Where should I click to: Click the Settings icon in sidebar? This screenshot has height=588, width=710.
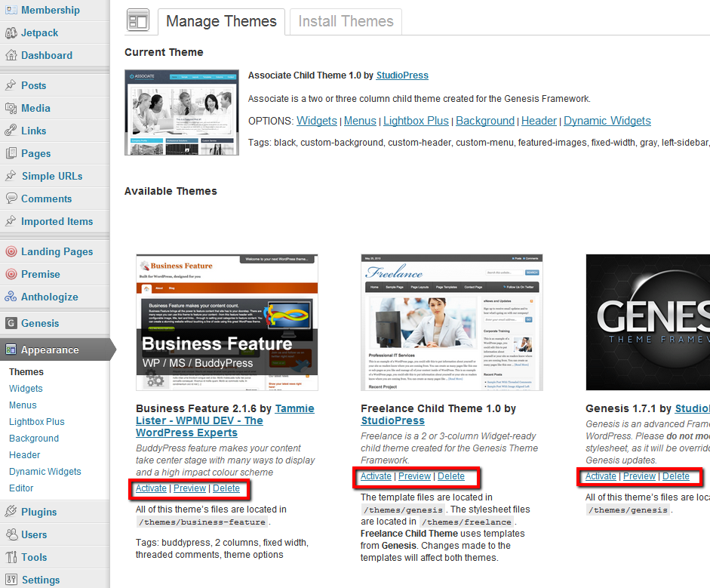(11, 580)
